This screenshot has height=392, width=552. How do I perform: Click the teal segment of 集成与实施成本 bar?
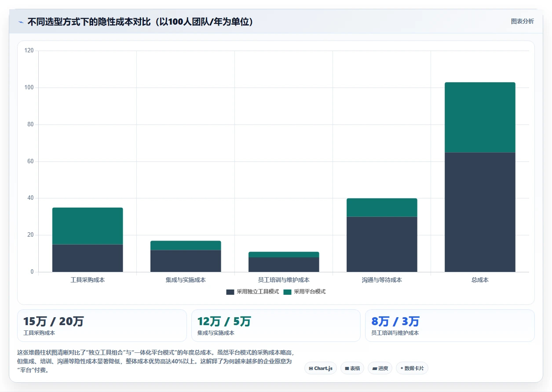tap(186, 245)
